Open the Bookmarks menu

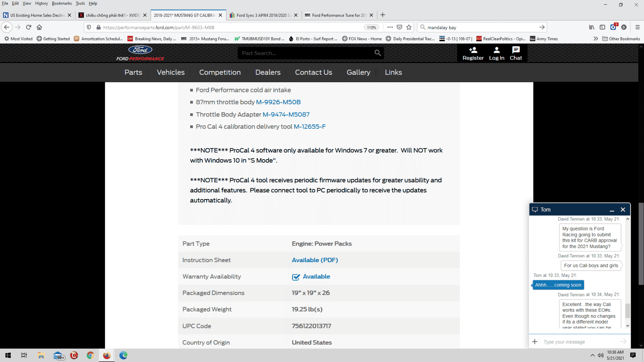61,3
